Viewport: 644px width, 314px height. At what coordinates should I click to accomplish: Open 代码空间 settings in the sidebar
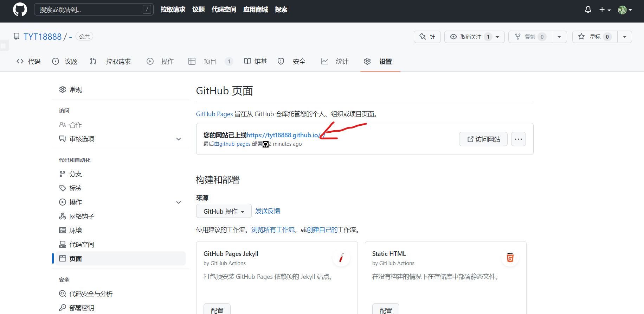point(121,245)
